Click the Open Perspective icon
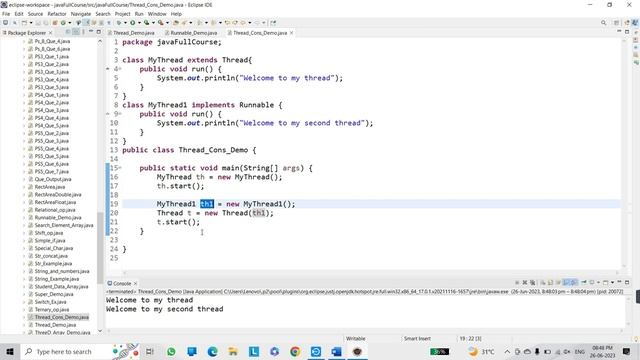 pyautogui.click(x=617, y=23)
